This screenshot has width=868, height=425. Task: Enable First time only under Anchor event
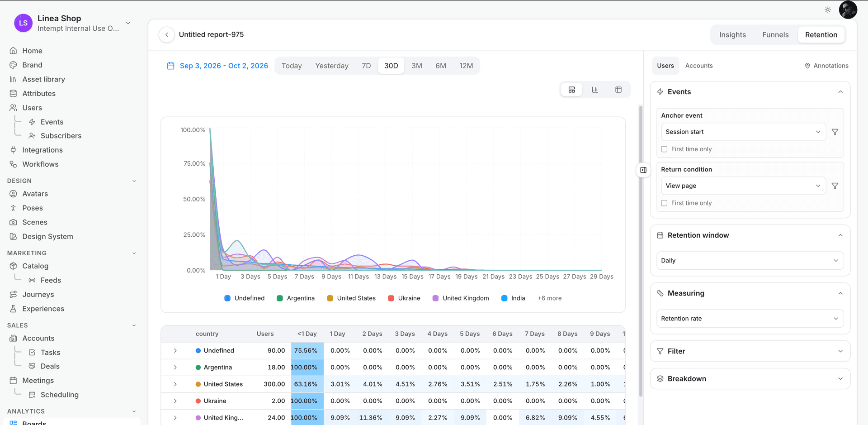click(664, 149)
